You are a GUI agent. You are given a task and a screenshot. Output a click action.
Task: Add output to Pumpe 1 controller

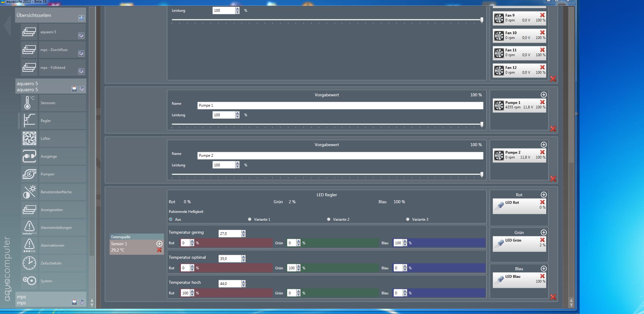(x=543, y=95)
